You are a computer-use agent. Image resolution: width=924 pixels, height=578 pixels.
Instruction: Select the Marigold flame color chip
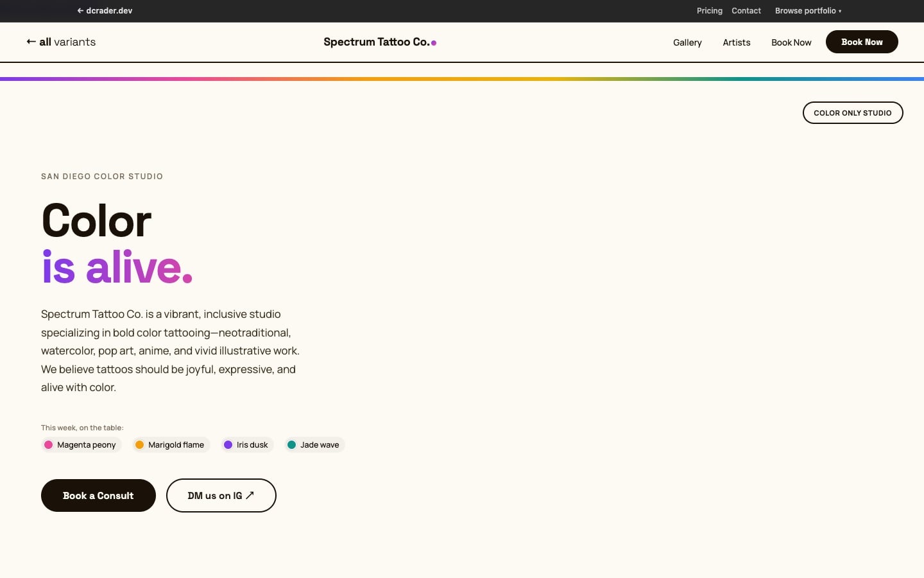click(x=171, y=444)
